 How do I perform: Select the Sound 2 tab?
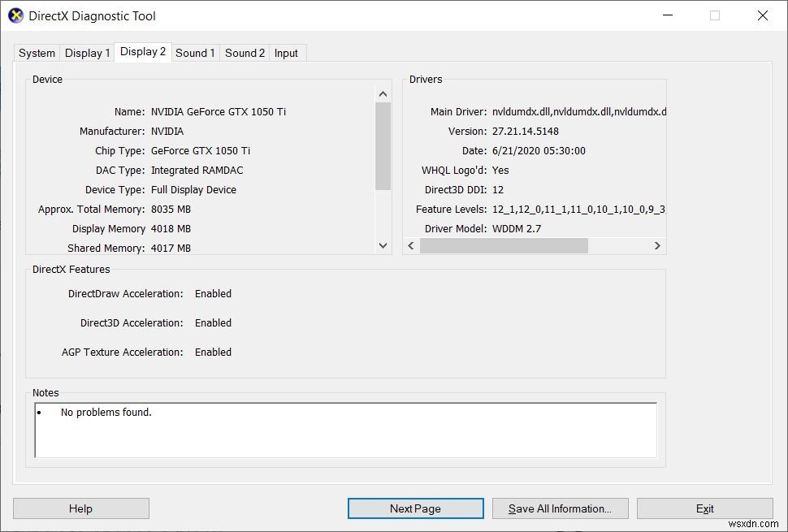[244, 53]
